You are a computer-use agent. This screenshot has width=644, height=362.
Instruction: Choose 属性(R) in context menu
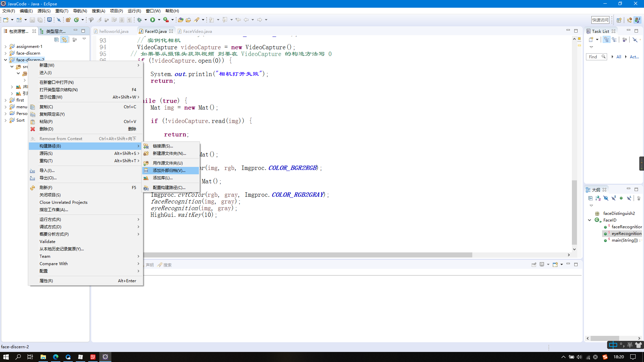86,281
